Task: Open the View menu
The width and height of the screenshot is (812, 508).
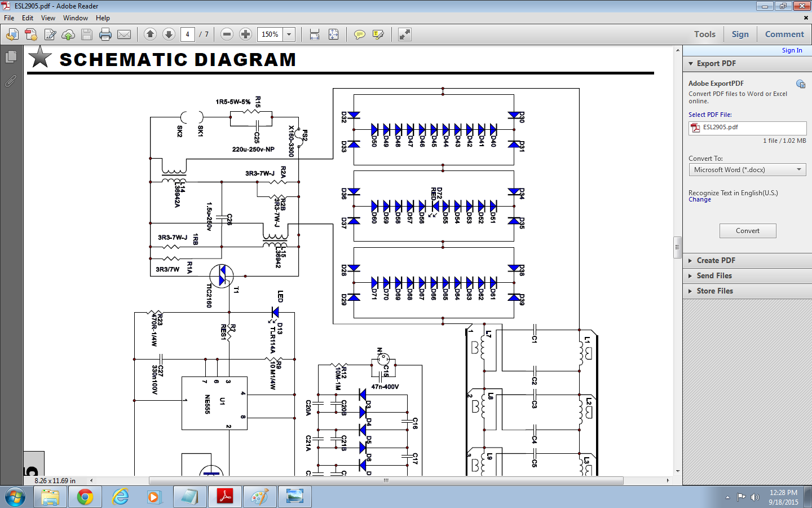Action: point(48,18)
